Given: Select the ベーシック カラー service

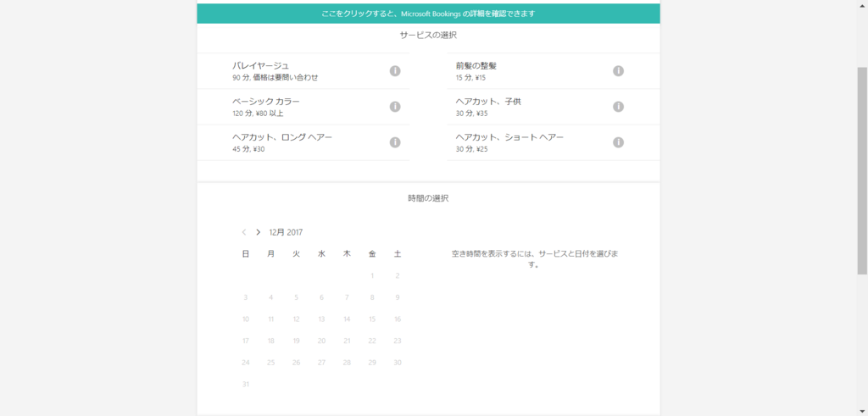Looking at the screenshot, I should point(303,107).
